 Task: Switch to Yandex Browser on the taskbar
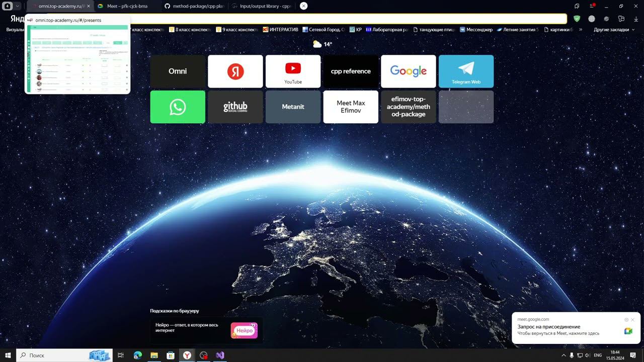click(187, 355)
